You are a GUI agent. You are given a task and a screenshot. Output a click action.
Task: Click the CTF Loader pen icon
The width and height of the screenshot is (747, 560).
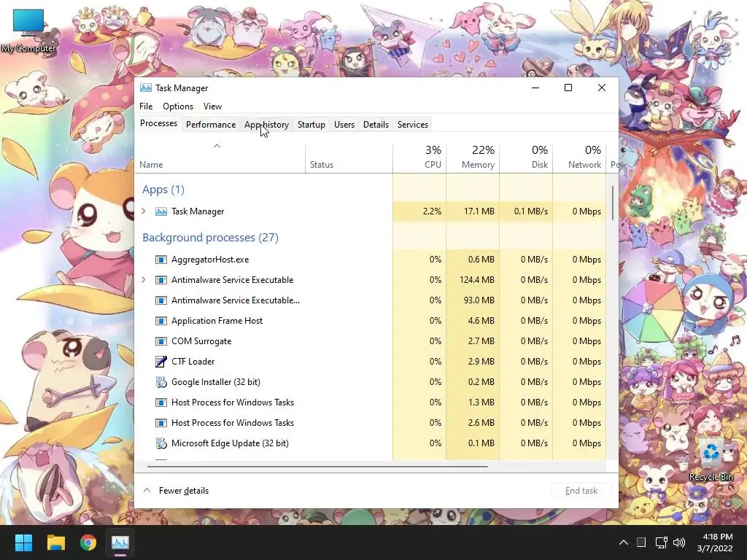tap(161, 362)
